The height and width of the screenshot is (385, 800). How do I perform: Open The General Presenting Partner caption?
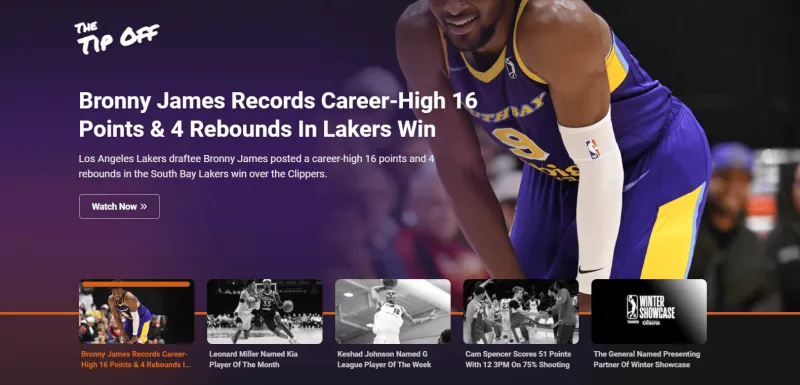click(646, 359)
